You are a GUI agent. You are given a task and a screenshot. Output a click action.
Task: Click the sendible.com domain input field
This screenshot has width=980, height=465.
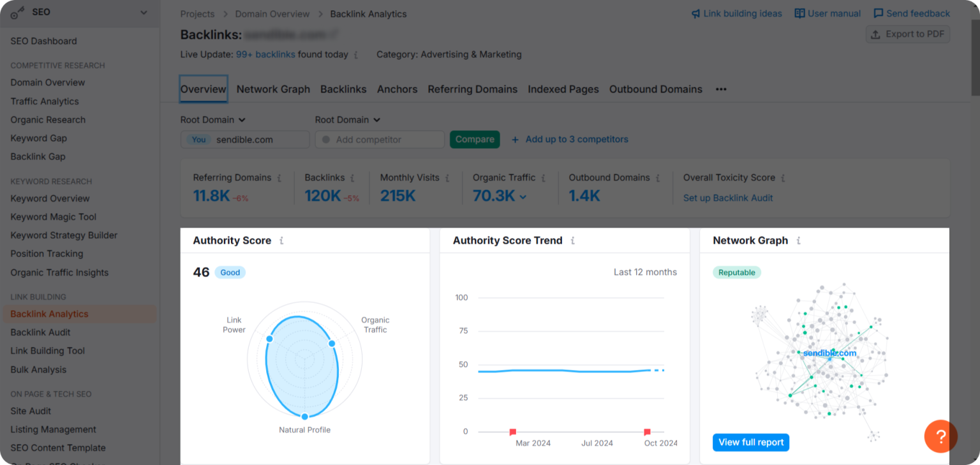pos(245,140)
